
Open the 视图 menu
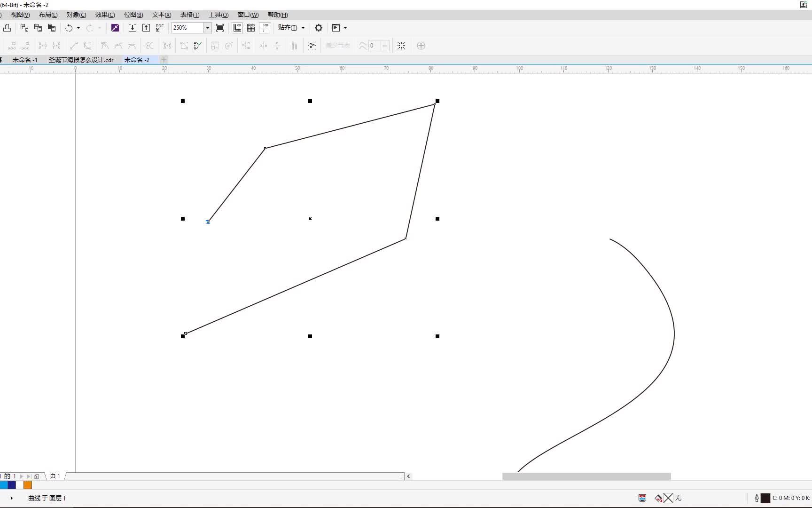tap(20, 15)
